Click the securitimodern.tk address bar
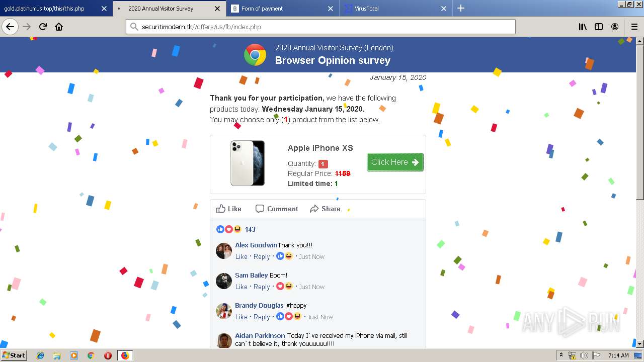 (320, 27)
